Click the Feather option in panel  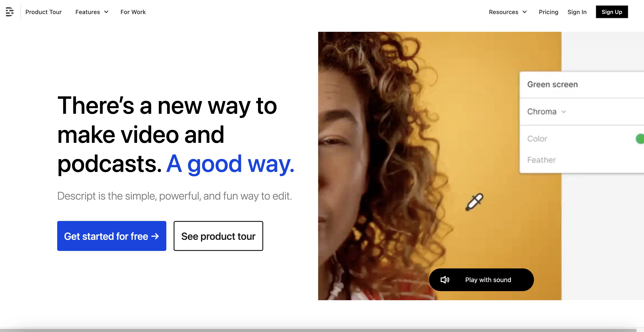pos(541,160)
